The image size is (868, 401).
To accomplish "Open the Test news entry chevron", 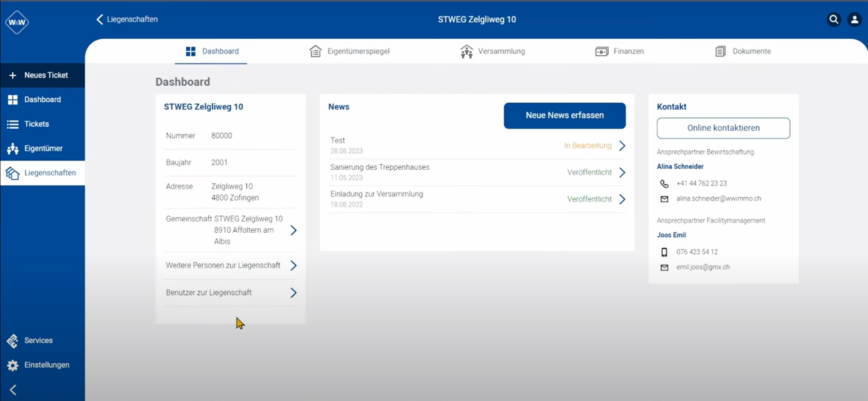I will point(622,146).
